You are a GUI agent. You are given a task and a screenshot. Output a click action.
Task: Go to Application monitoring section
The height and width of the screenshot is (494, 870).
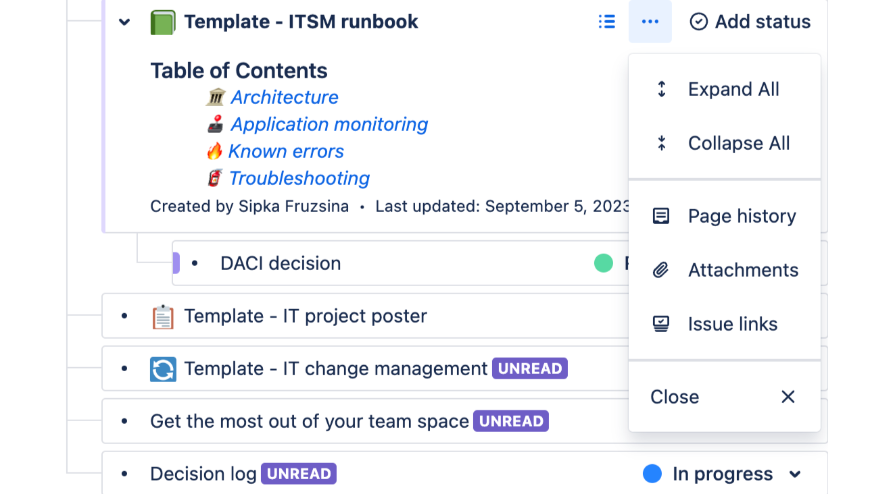click(x=329, y=124)
